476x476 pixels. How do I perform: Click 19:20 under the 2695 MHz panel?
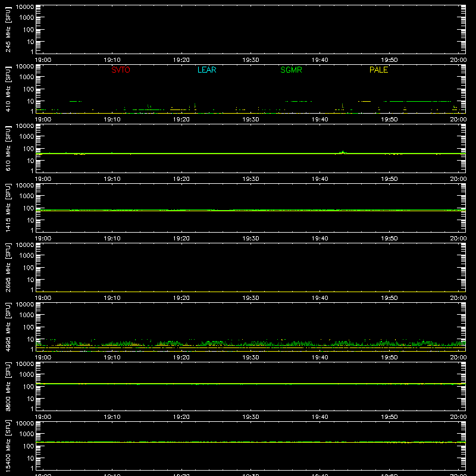[x=181, y=298]
